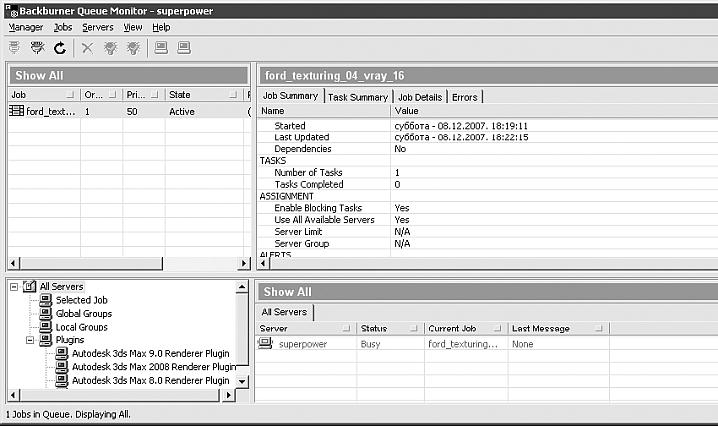Click the Refresh toolbar icon
This screenshot has height=426, width=718.
point(60,48)
